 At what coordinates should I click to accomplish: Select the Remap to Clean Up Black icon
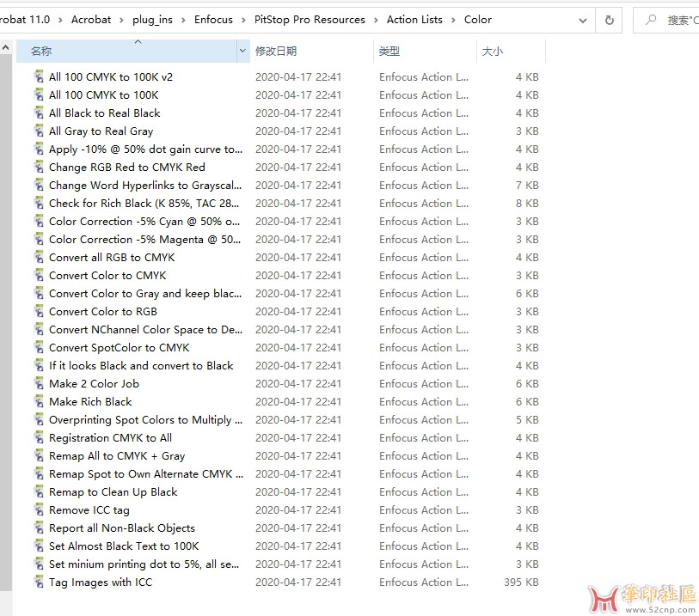(x=40, y=491)
